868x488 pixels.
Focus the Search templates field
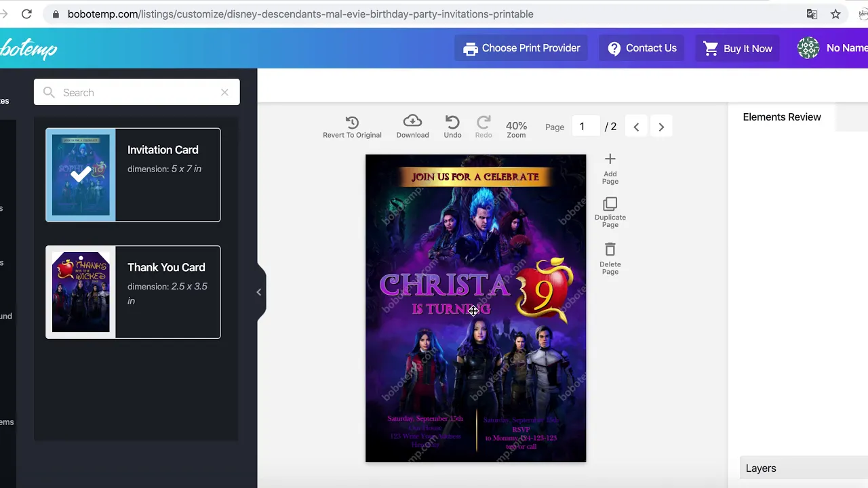137,92
